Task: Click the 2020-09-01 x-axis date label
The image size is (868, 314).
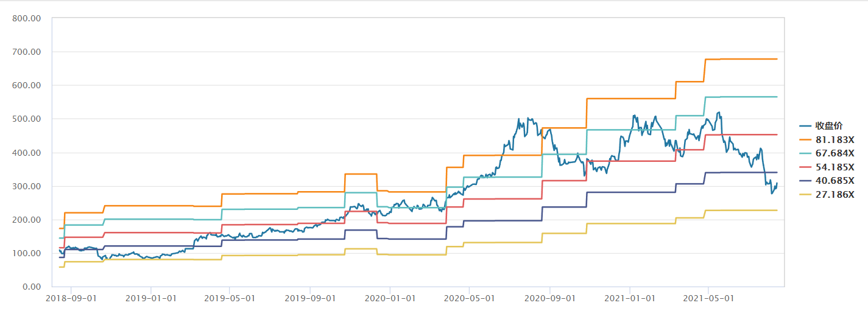Action: (x=549, y=299)
